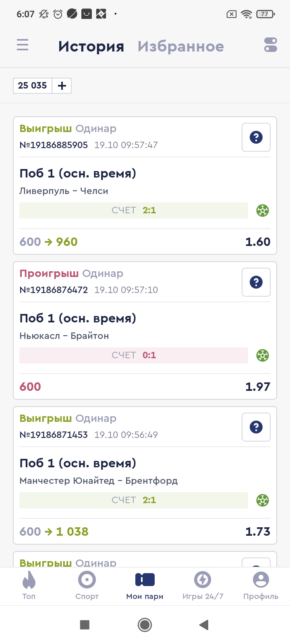Tap the plus button to add funds
The width and height of the screenshot is (290, 644).
[62, 86]
